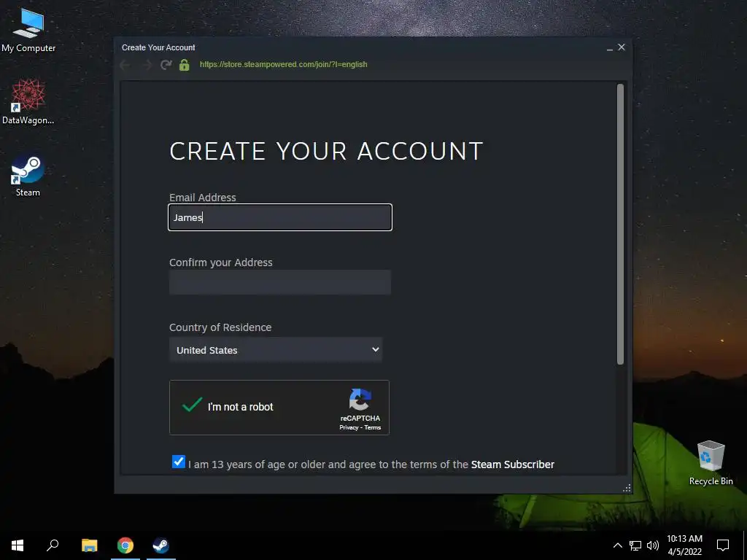Click the Confirm your Address label

pos(220,262)
